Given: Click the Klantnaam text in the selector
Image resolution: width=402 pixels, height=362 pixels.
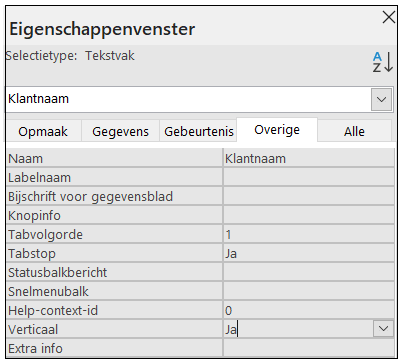Looking at the screenshot, I should pos(38,99).
